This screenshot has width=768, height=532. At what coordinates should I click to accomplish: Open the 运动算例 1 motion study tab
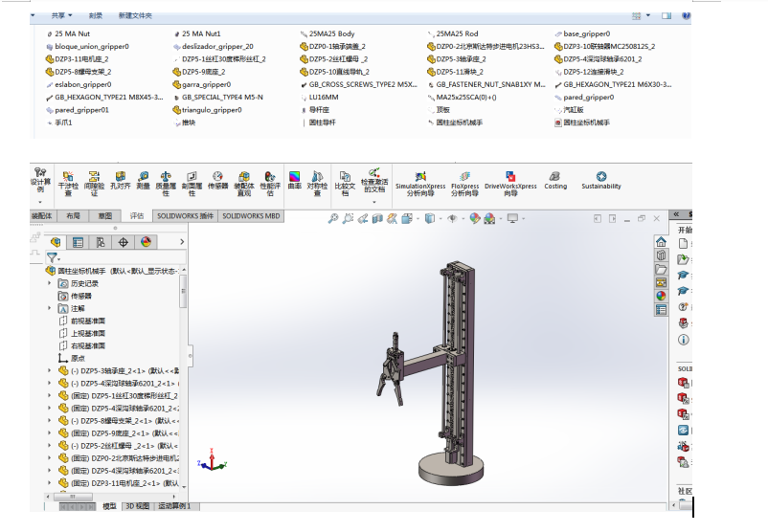coord(174,506)
